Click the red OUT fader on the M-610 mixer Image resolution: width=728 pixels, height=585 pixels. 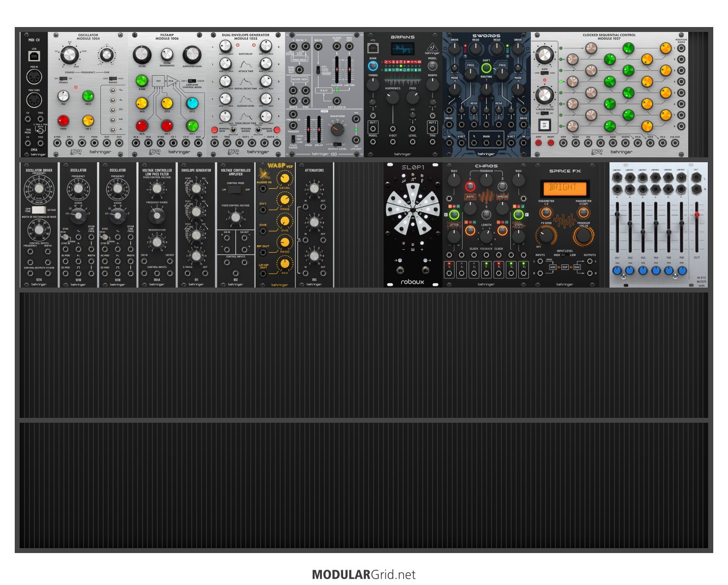tap(697, 214)
